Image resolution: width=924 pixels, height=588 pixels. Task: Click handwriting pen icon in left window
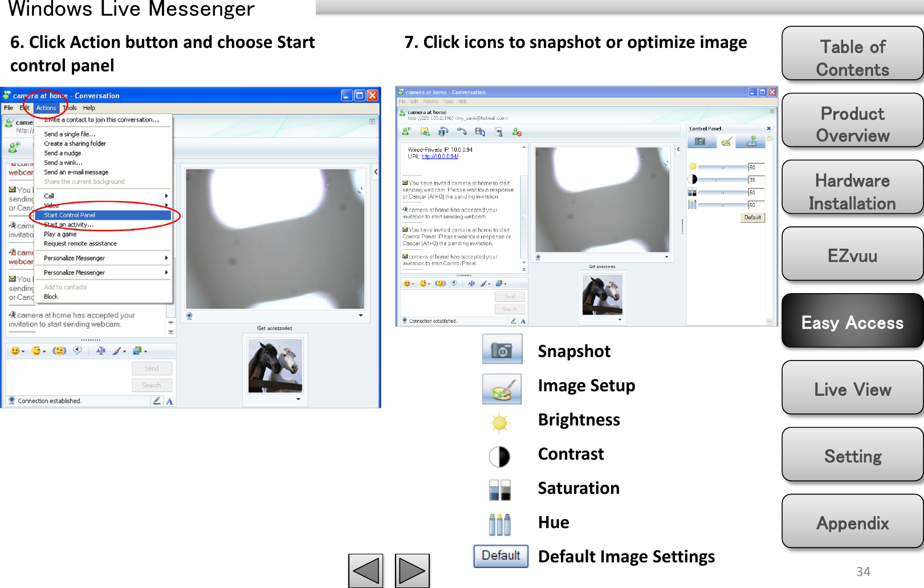point(157,401)
